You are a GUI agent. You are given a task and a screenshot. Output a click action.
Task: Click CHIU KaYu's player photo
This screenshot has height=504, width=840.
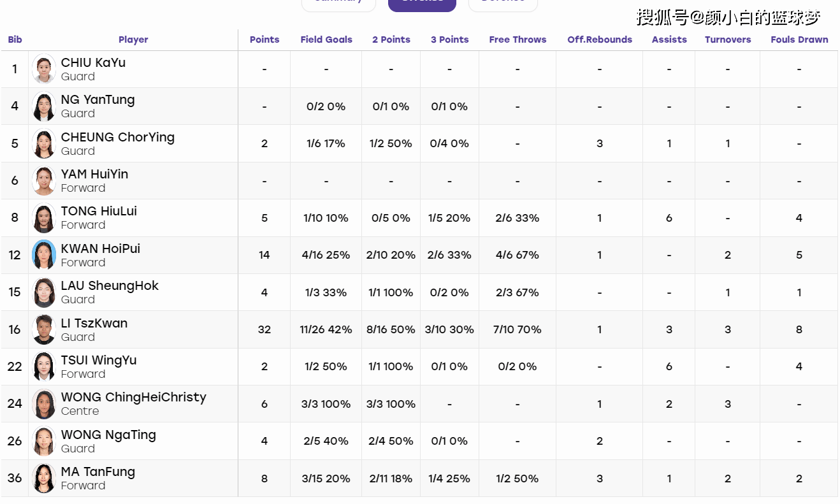(44, 69)
